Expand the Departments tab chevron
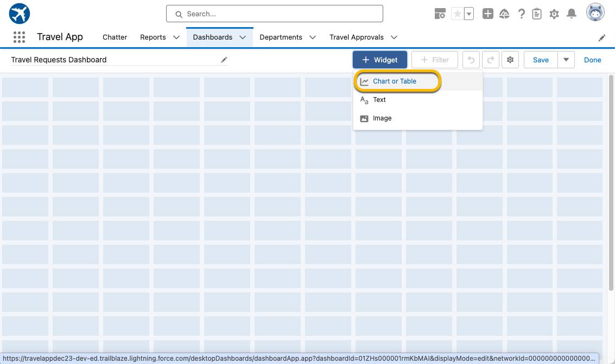The image size is (615, 364). pos(313,37)
